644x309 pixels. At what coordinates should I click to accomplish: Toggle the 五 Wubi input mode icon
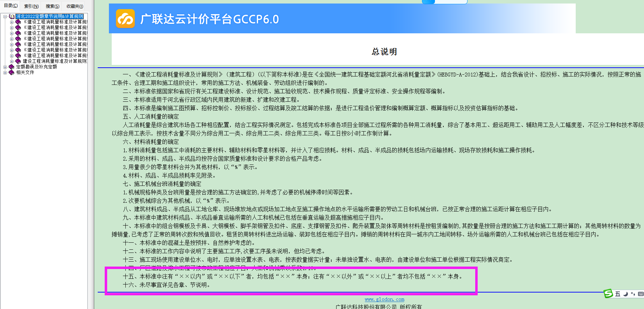pos(618,294)
